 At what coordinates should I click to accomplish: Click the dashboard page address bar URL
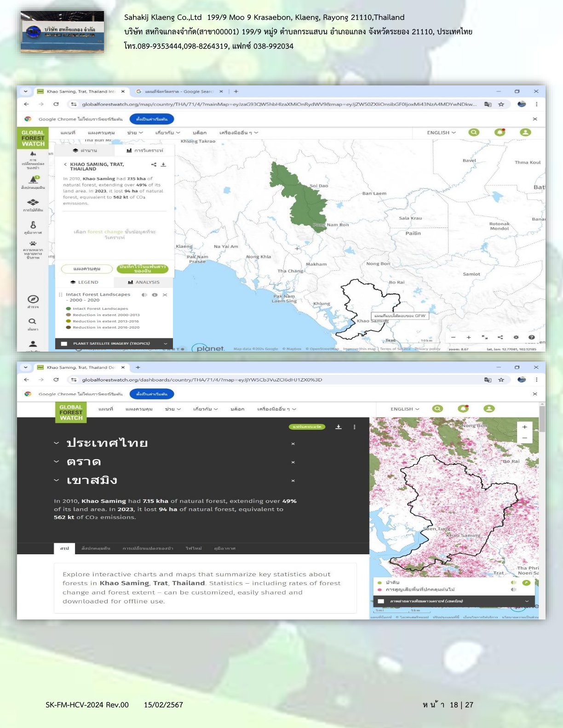point(202,380)
